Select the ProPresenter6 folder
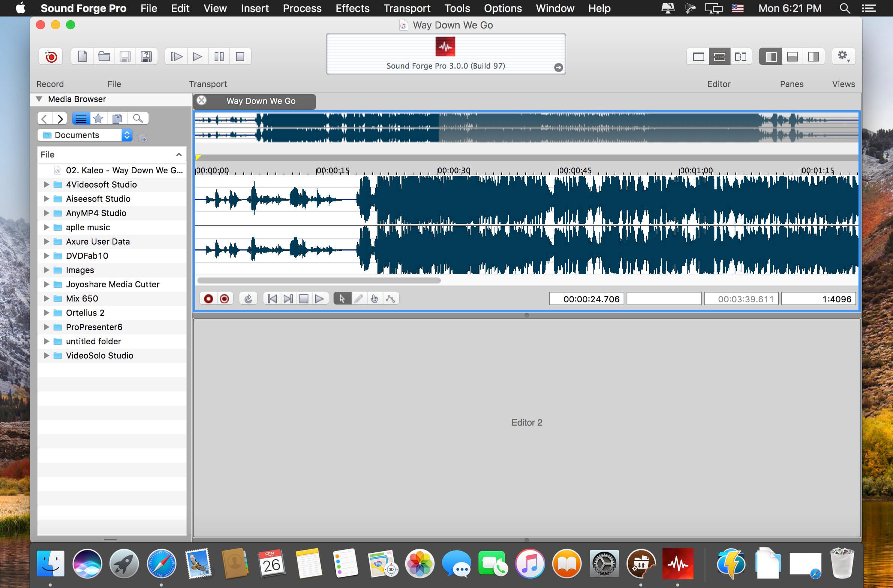This screenshot has height=588, width=893. (x=112, y=327)
